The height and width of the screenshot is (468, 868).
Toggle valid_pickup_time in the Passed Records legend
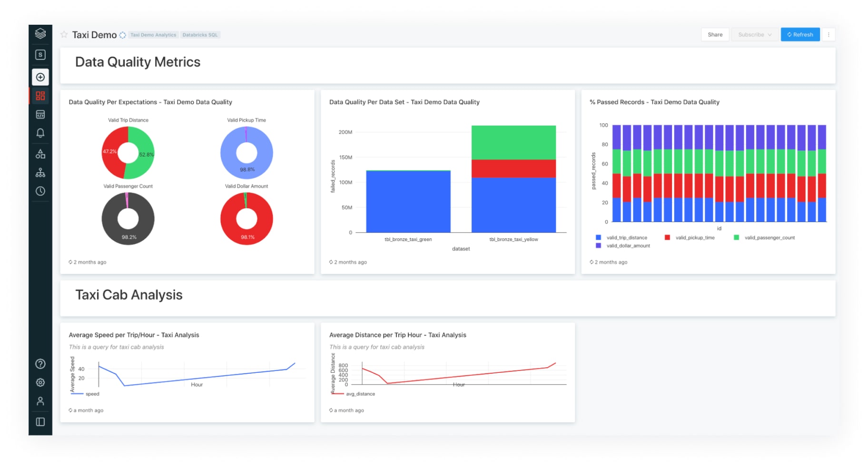pos(694,237)
